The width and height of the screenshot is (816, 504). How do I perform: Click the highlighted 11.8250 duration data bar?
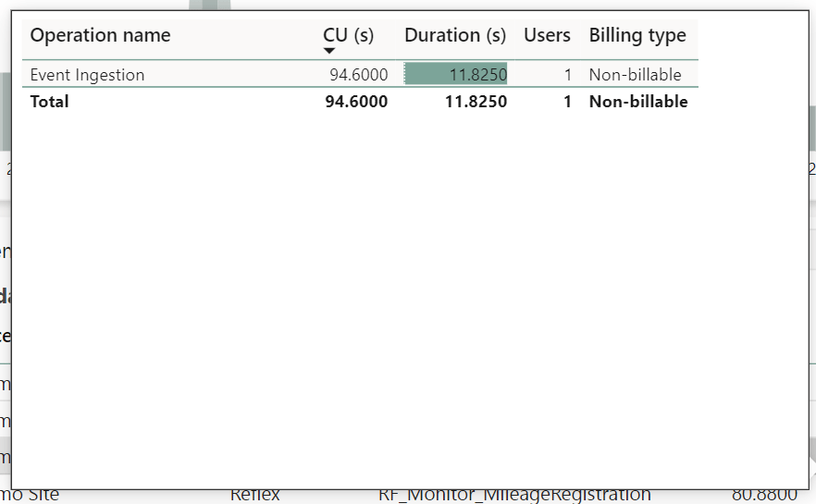(x=456, y=75)
